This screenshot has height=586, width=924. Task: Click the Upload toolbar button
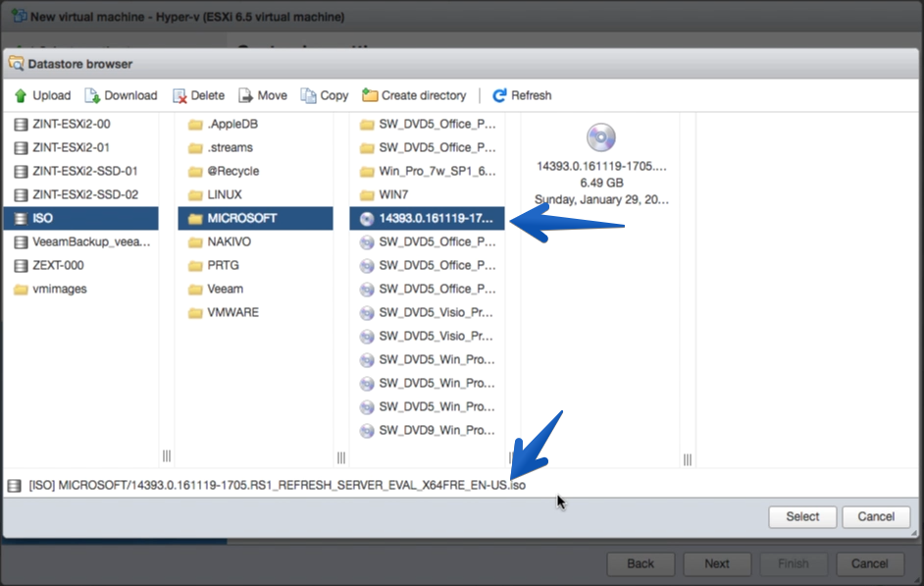(42, 95)
